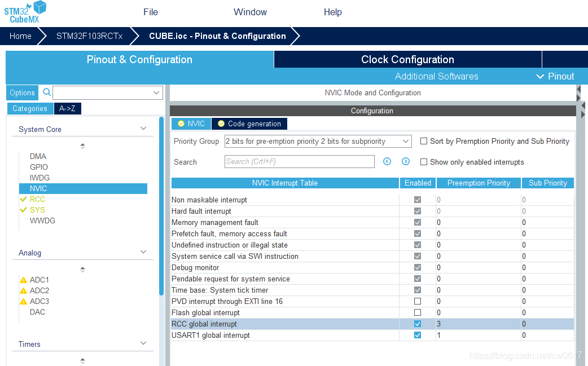Disable USART1 global interrupt checkbox
Image resolution: width=588 pixels, height=366 pixels.
click(418, 335)
